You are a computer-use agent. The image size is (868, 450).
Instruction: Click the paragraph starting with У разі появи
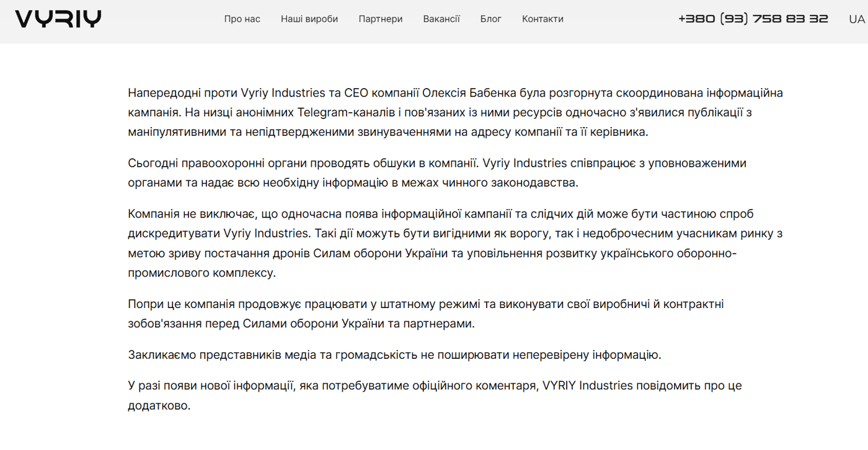click(x=435, y=395)
